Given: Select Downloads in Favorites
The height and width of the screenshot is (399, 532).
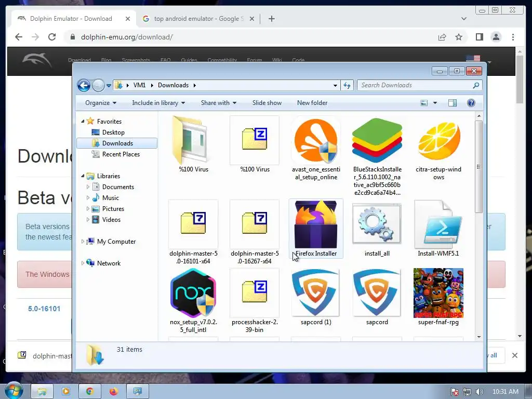Looking at the screenshot, I should tap(117, 143).
